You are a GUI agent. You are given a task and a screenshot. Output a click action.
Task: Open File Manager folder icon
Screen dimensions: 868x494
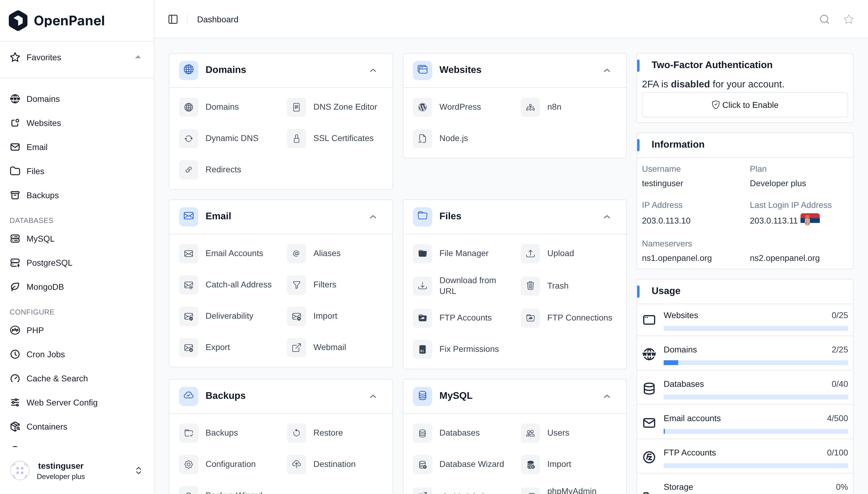click(422, 253)
